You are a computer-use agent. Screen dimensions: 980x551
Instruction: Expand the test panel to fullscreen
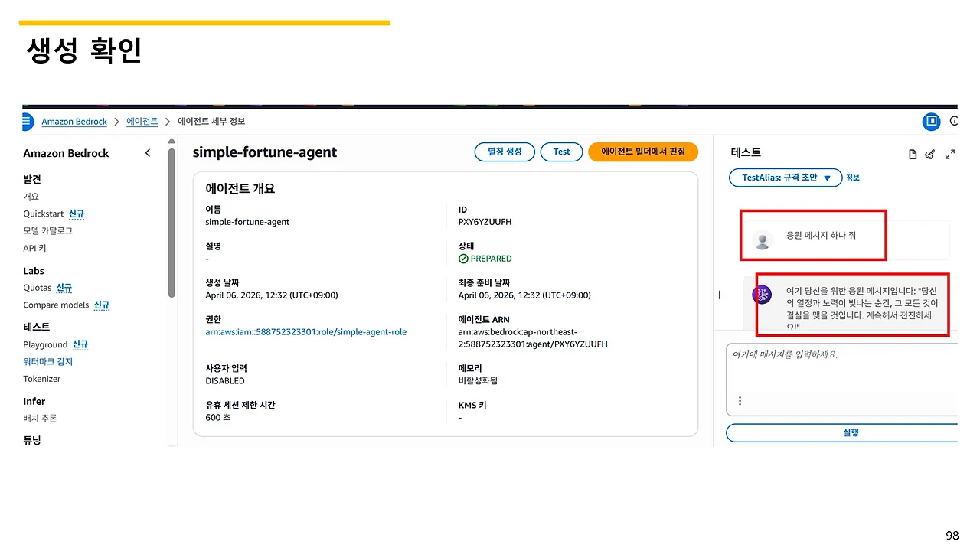click(x=950, y=155)
